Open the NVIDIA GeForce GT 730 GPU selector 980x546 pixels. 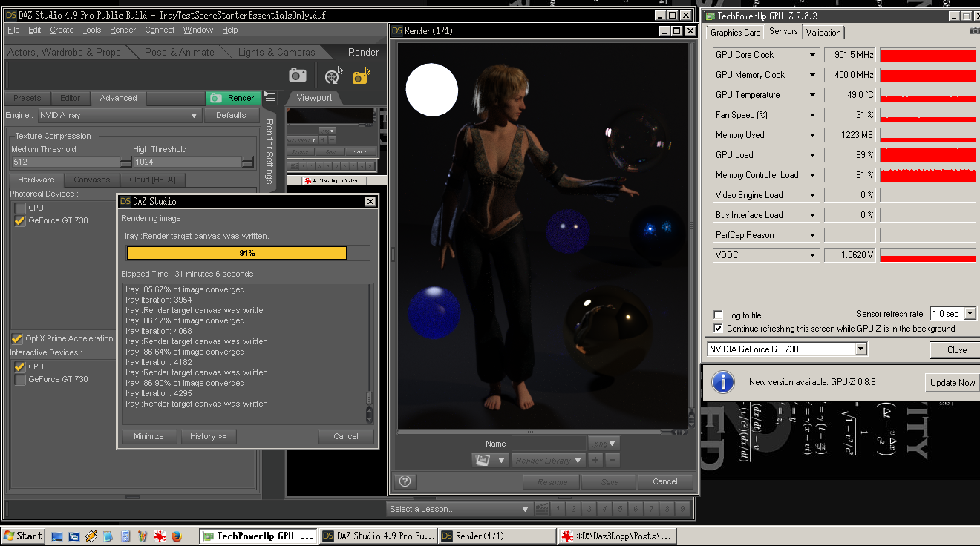tap(860, 349)
